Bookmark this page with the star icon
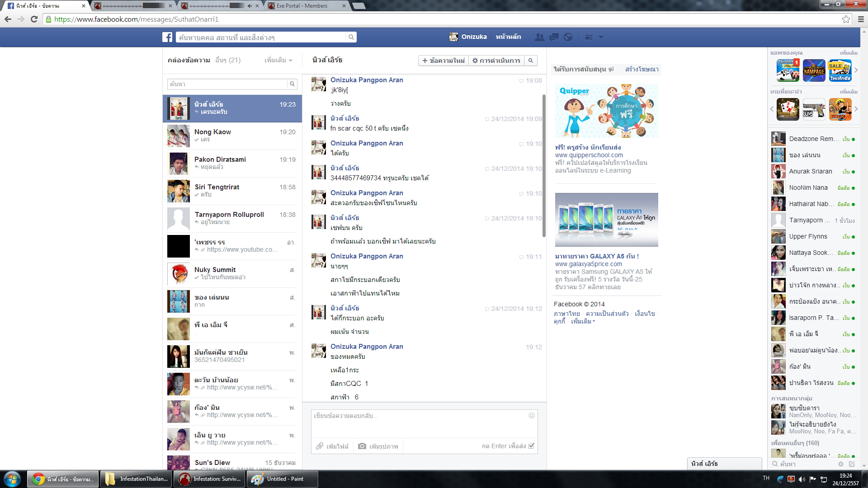 846,19
